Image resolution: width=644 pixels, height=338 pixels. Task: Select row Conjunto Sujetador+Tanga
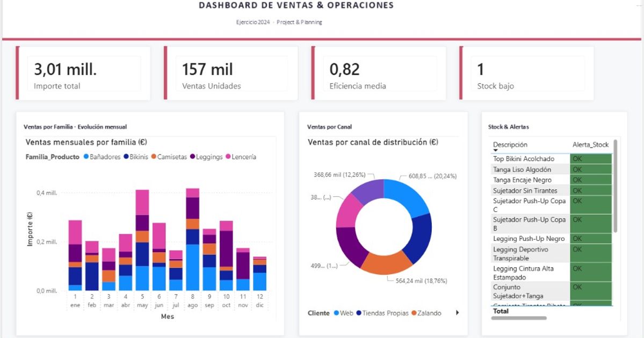coord(551,291)
